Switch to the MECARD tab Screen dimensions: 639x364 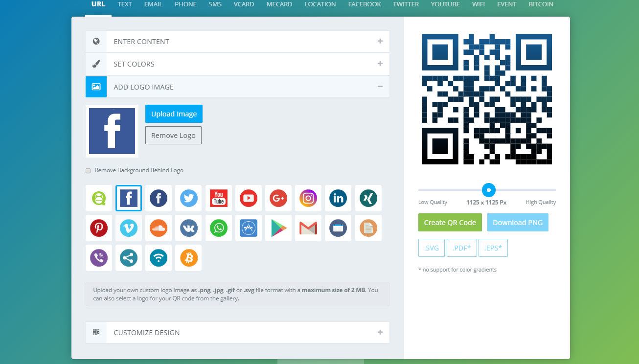click(x=279, y=4)
